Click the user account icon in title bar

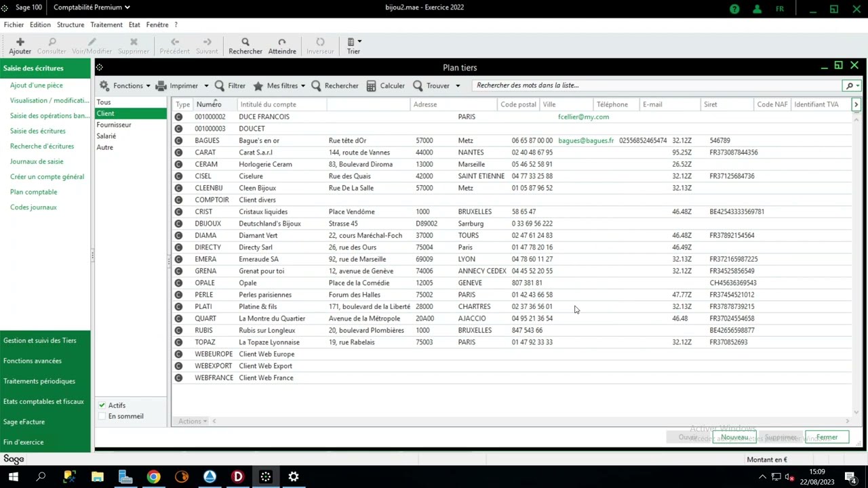(x=757, y=9)
